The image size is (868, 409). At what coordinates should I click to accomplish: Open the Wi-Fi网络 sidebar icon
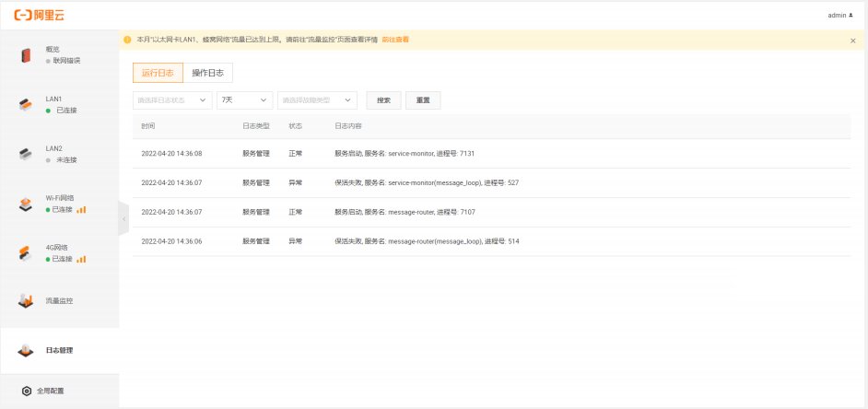point(26,204)
